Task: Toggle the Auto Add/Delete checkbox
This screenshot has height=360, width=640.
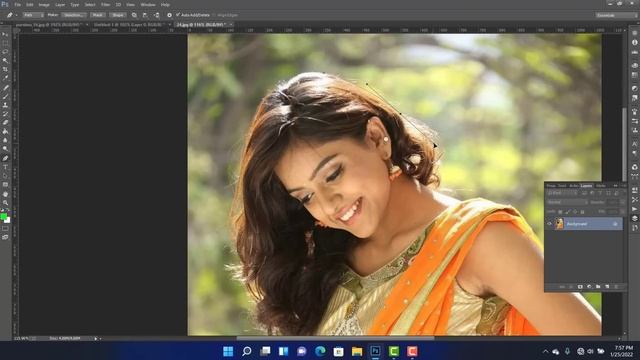Action: 178,15
